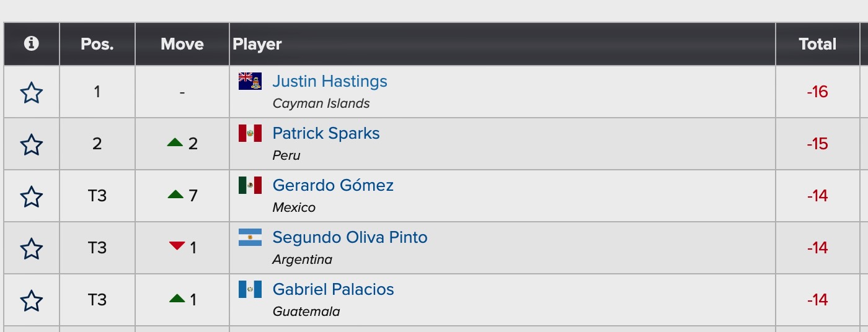Sort by the Total column header
The image size is (868, 332).
coord(817,44)
